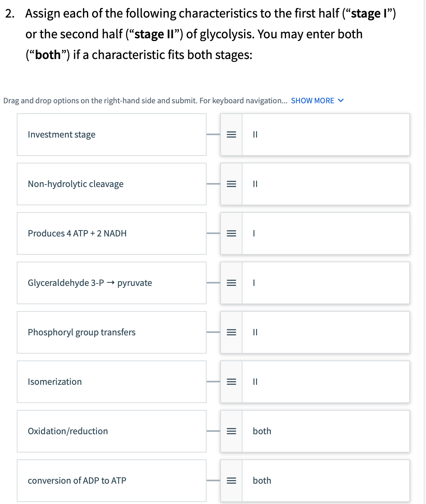Select the Phosphoryl group transfers card
This screenshot has height=504, width=426.
[x=112, y=332]
